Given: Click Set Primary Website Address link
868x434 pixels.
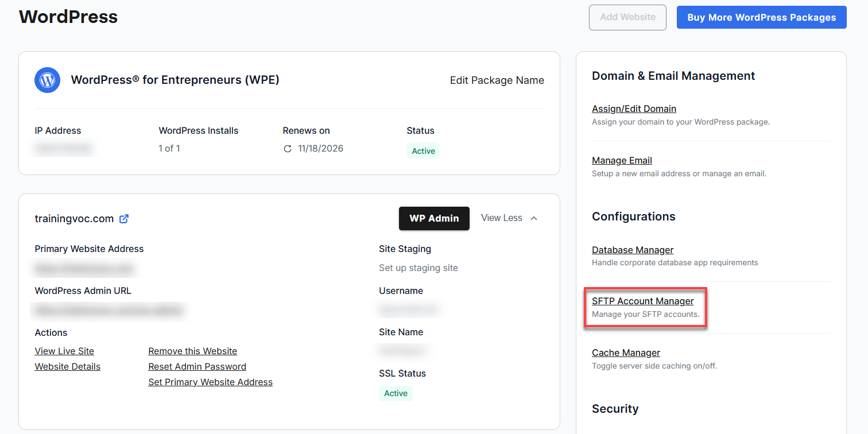Looking at the screenshot, I should 210,382.
